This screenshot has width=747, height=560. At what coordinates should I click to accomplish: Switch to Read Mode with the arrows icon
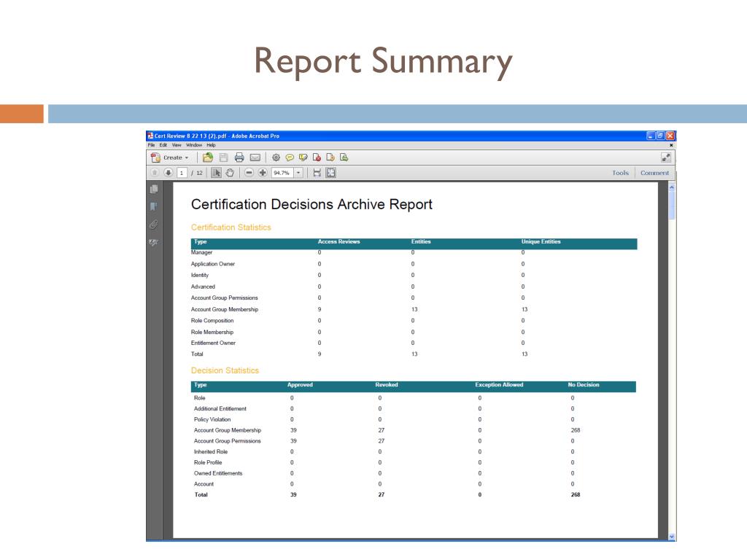click(x=666, y=157)
